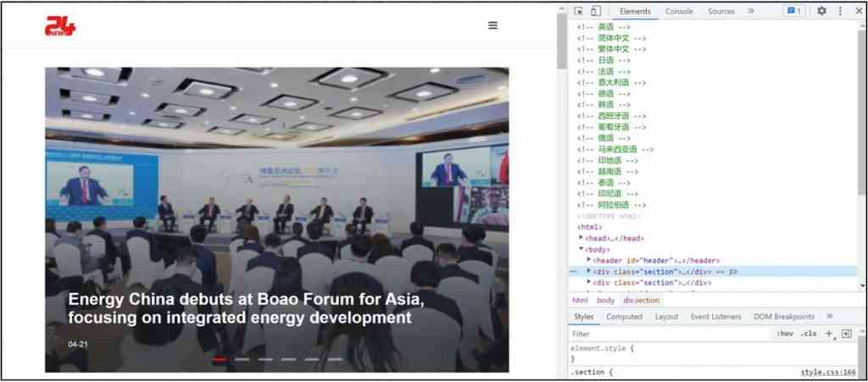Collapse the body element node
The height and width of the screenshot is (382, 868).
pyautogui.click(x=581, y=249)
